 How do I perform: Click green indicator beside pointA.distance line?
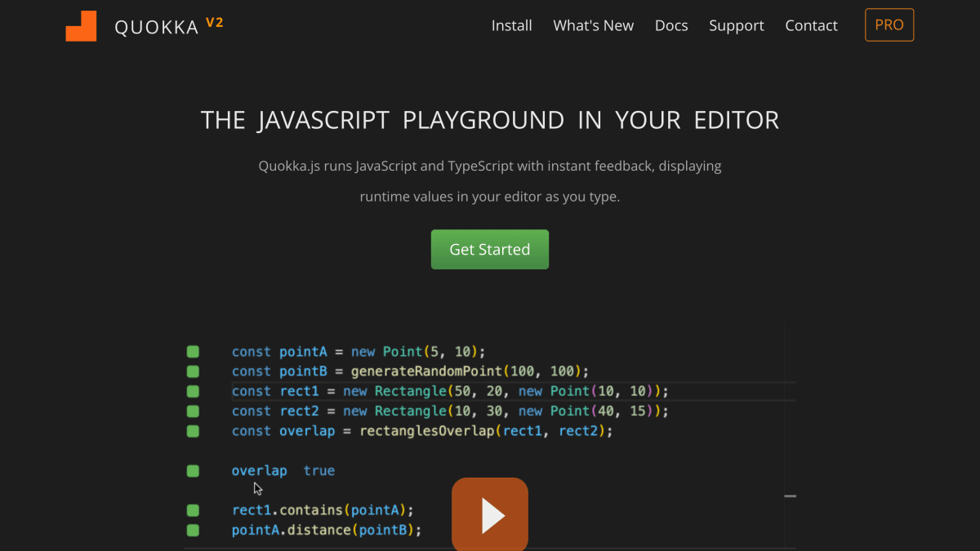(x=193, y=530)
